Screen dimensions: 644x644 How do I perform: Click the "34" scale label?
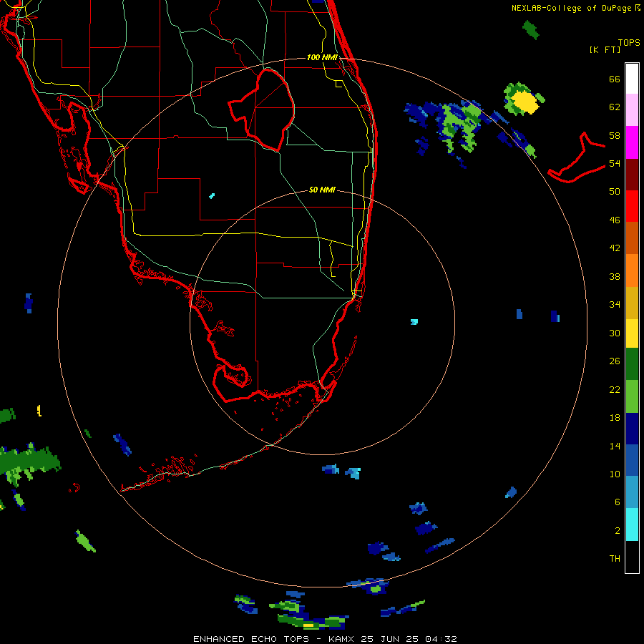[615, 304]
